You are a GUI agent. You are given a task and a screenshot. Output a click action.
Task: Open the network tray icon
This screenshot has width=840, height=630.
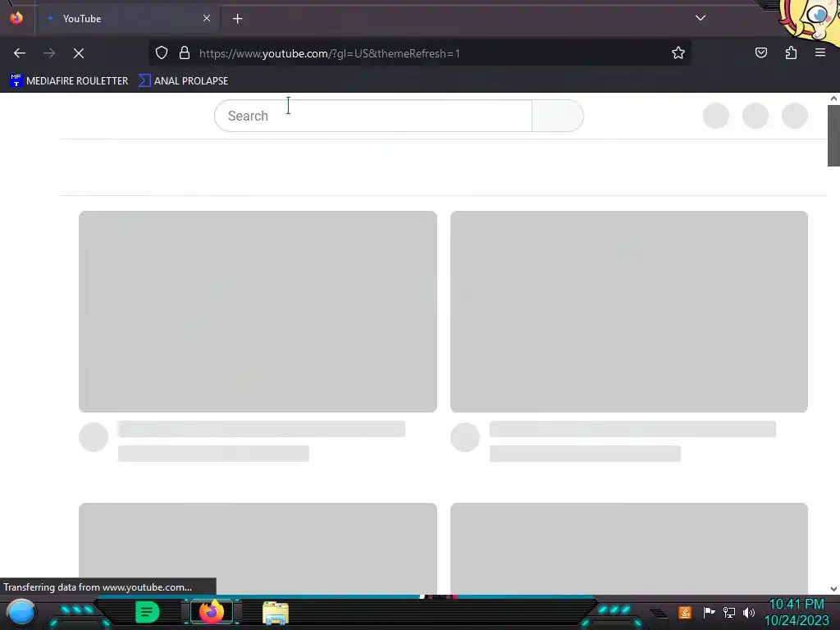[728, 612]
